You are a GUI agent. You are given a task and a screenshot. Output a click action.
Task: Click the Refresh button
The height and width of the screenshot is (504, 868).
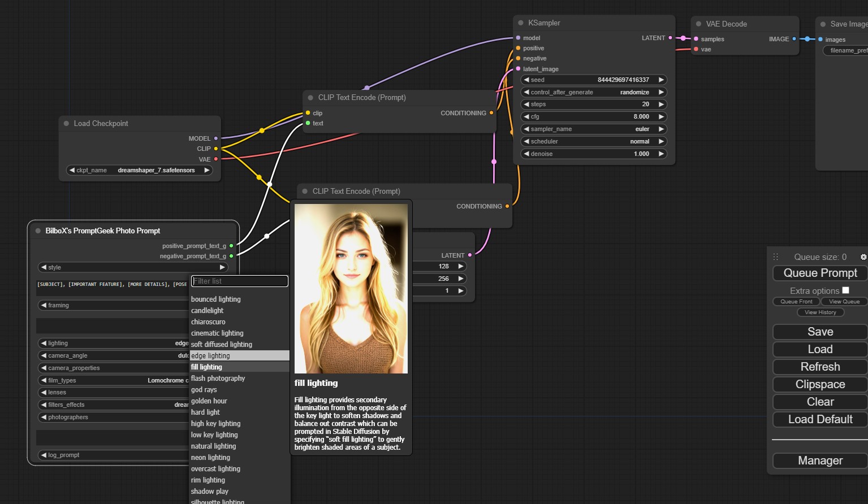pos(820,367)
